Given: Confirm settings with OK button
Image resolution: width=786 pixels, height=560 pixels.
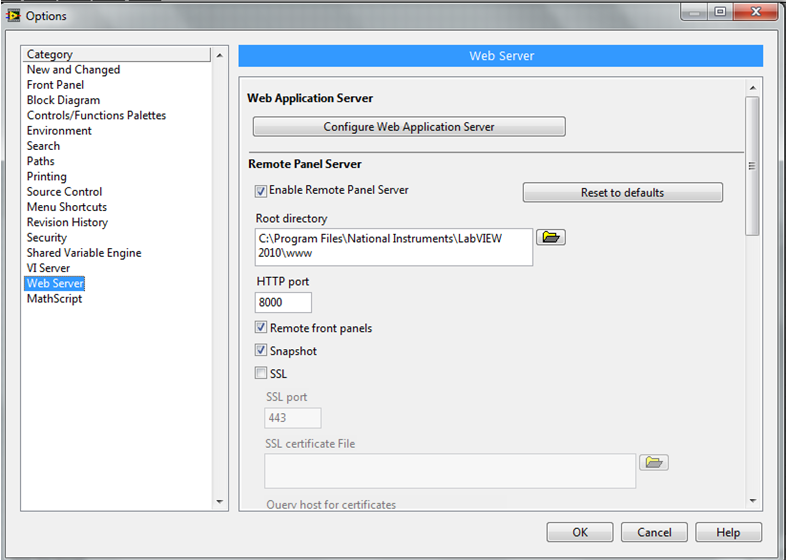Looking at the screenshot, I should pos(580,532).
